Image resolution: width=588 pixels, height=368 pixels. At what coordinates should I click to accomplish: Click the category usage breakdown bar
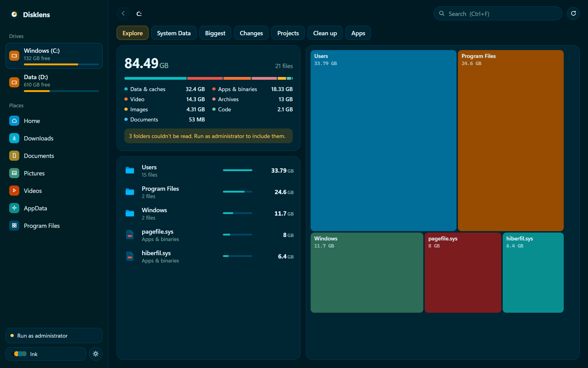pyautogui.click(x=209, y=79)
